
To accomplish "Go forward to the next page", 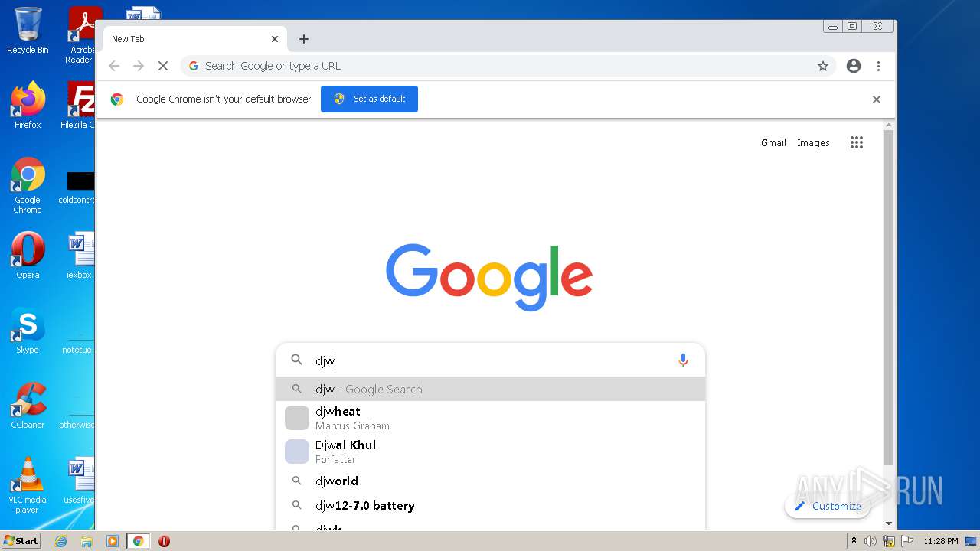I will (139, 66).
